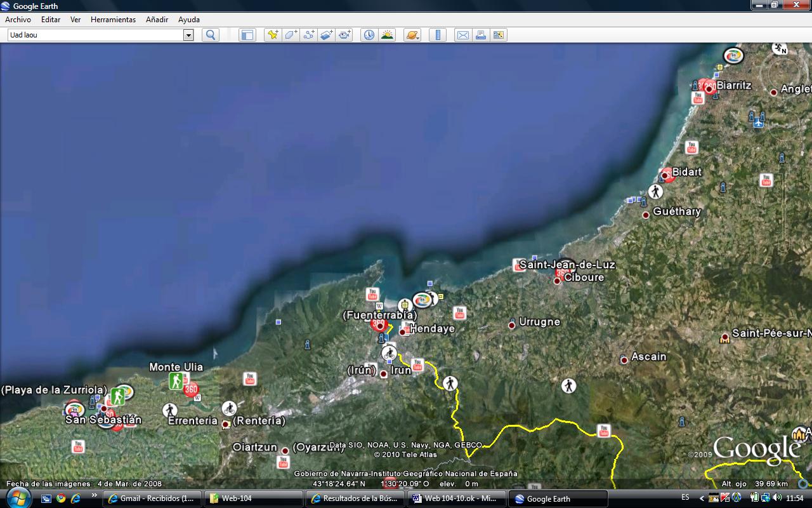Switch to Gmail - Recibidos taskbar window

point(152,498)
